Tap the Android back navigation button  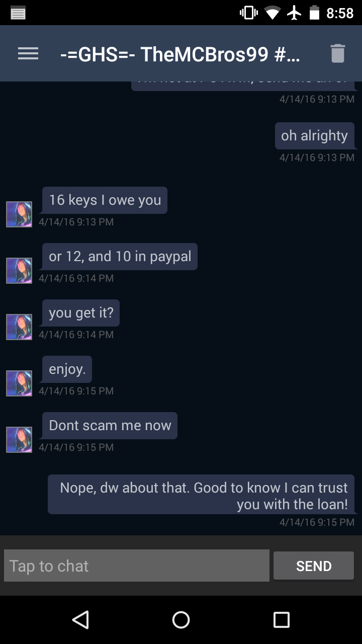pos(80,619)
